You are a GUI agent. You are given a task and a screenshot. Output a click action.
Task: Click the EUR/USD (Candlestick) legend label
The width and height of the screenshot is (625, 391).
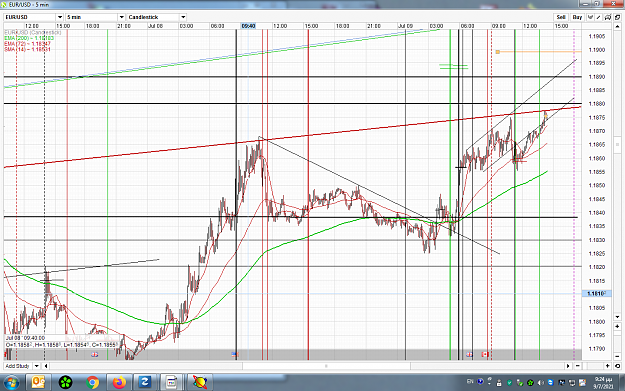click(x=33, y=32)
